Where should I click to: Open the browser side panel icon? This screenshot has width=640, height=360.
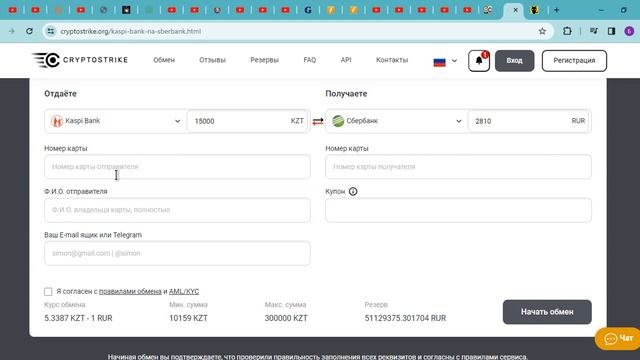pyautogui.click(x=611, y=31)
